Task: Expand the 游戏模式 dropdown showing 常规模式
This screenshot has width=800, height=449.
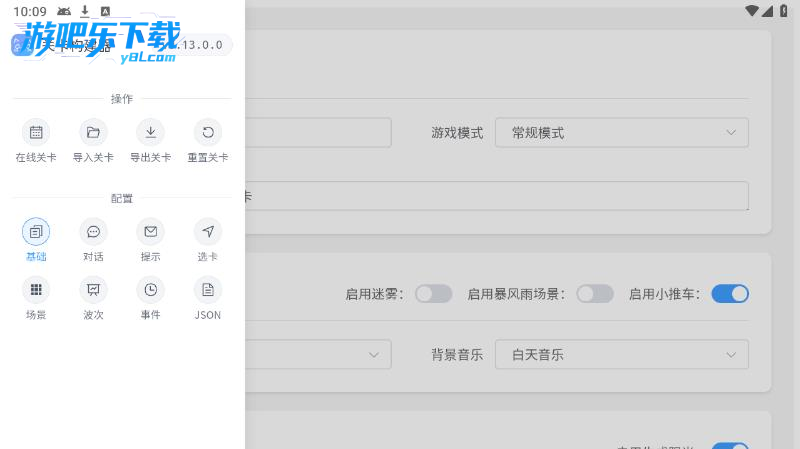Action: tap(621, 133)
